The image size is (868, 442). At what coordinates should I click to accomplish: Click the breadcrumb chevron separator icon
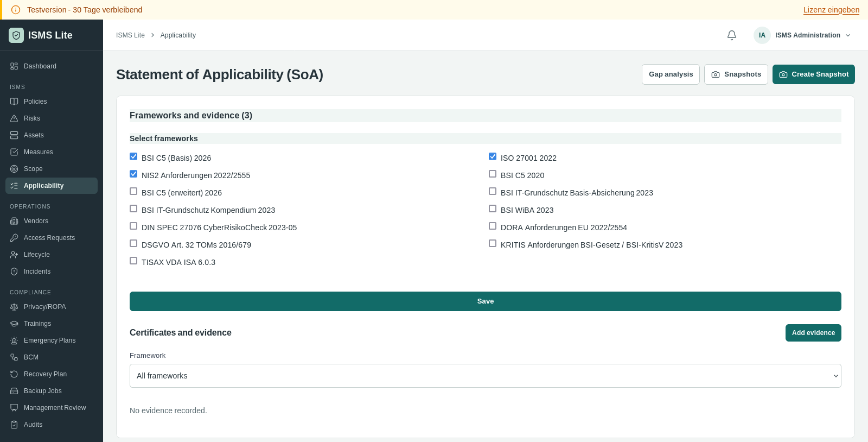(152, 35)
